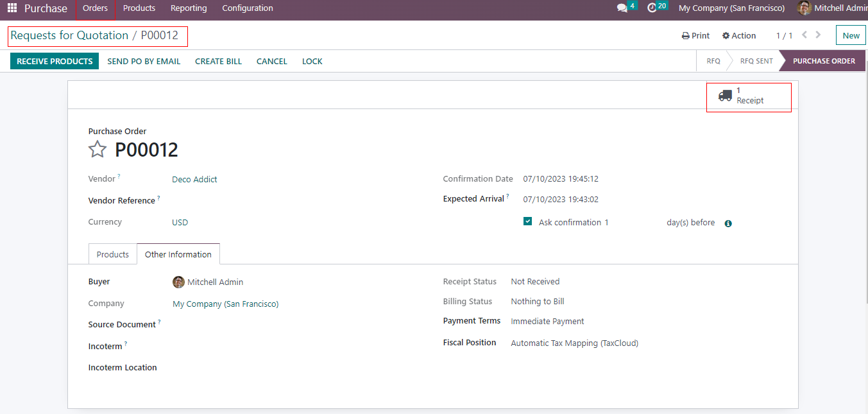The height and width of the screenshot is (414, 868).
Task: Open the Action gear dropdown
Action: pos(738,36)
